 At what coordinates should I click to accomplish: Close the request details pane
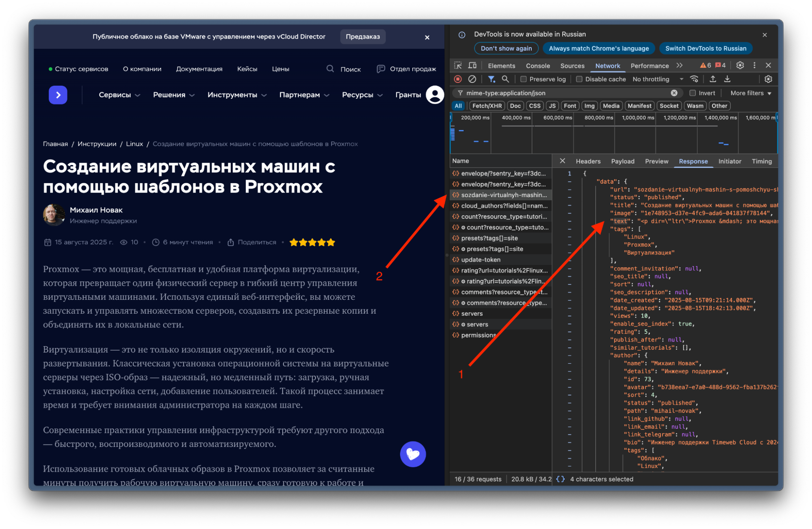tap(562, 161)
